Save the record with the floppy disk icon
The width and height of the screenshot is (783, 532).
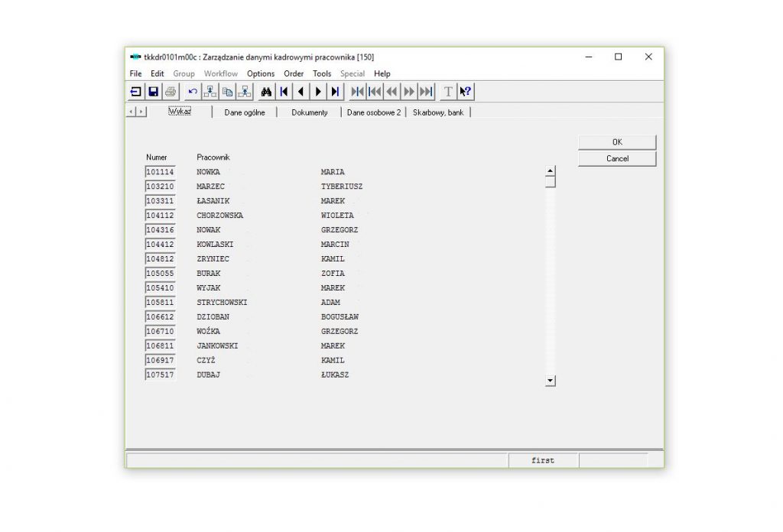(x=153, y=92)
